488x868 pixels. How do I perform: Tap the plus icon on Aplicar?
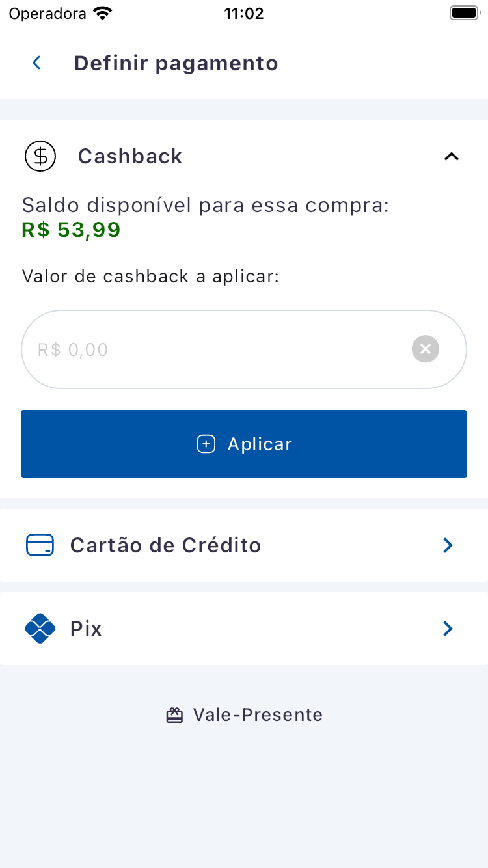click(206, 444)
